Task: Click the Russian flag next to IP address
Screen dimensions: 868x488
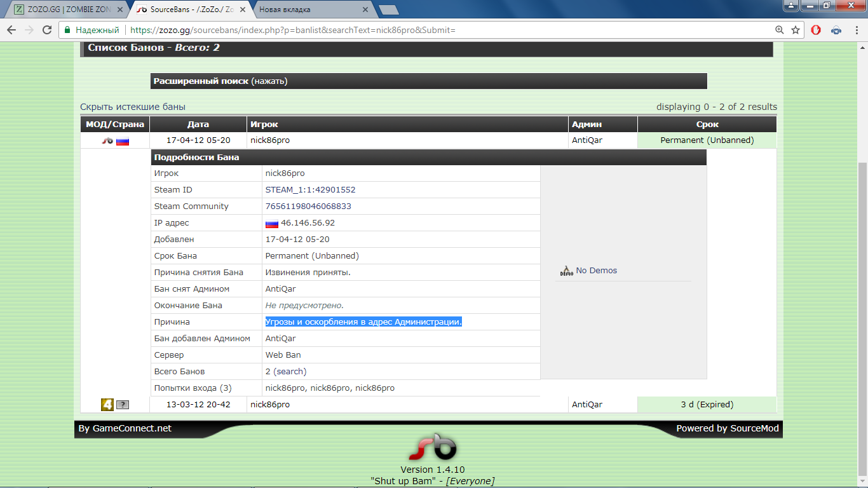Action: pos(272,223)
